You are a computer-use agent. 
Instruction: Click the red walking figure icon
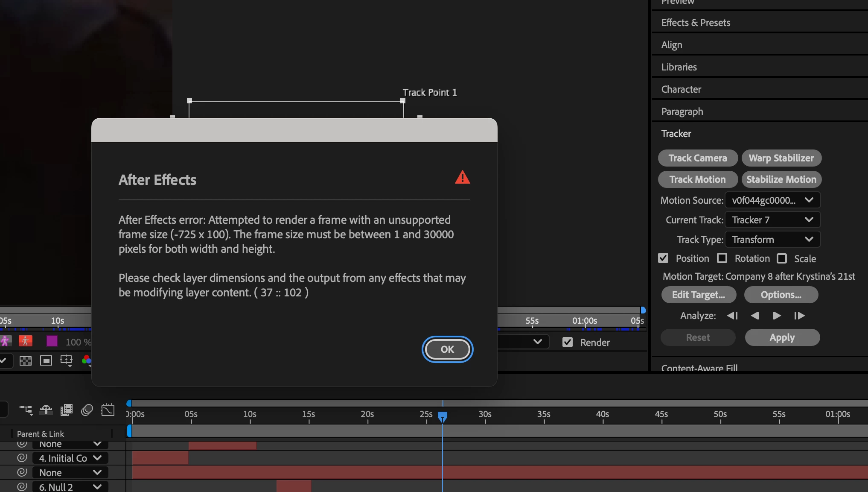(26, 341)
